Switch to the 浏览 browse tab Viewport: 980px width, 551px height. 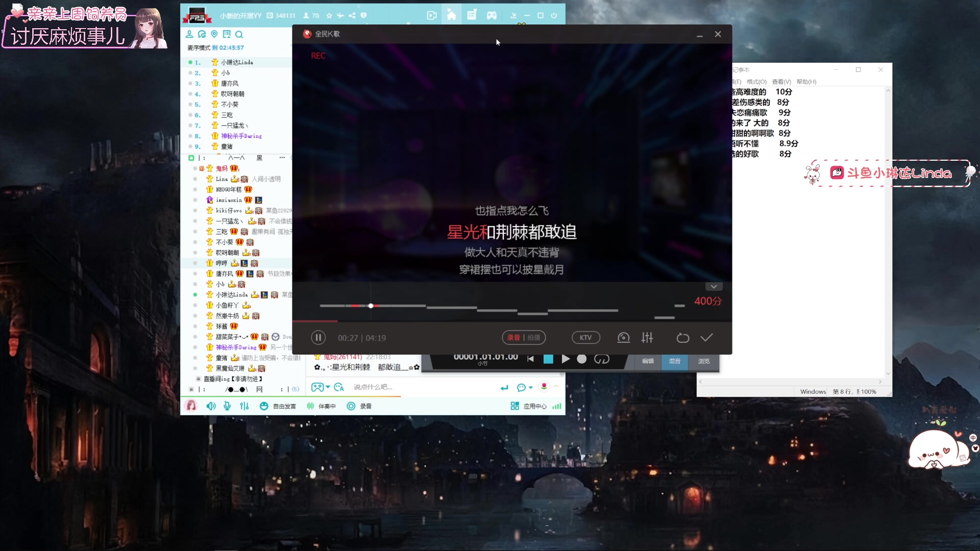(x=704, y=361)
